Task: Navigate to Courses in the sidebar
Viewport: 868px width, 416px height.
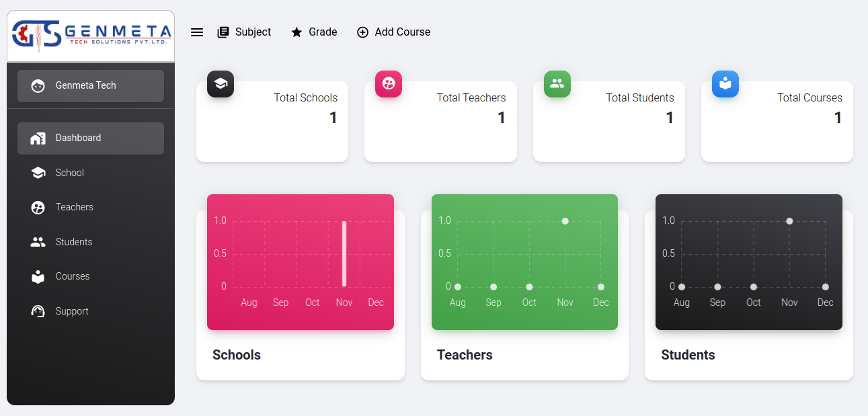Action: (x=73, y=276)
